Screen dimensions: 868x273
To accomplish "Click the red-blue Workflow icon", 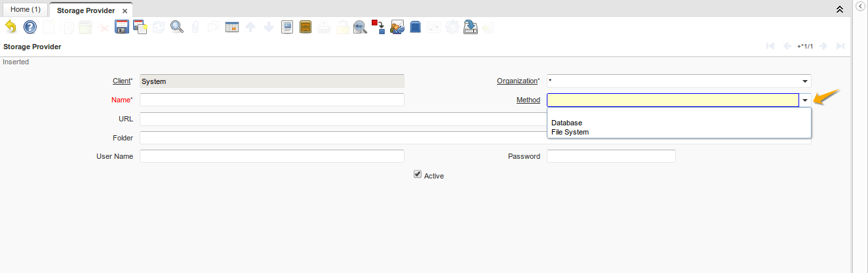I will tap(378, 27).
